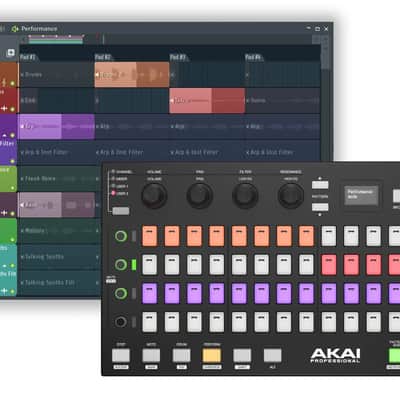
Task: Select the Pad #3 marker in the Performance timeline
Action: point(178,57)
